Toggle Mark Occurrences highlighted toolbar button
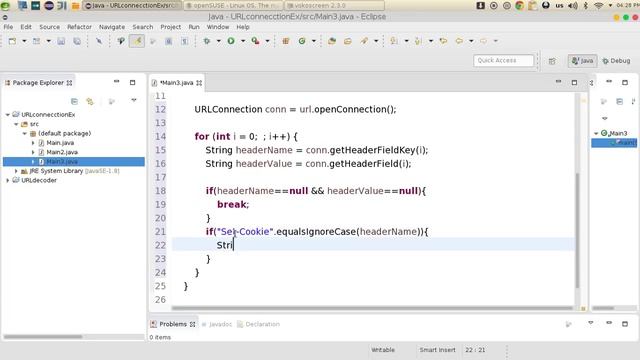The width and height of the screenshot is (640, 360). pyautogui.click(x=137, y=41)
